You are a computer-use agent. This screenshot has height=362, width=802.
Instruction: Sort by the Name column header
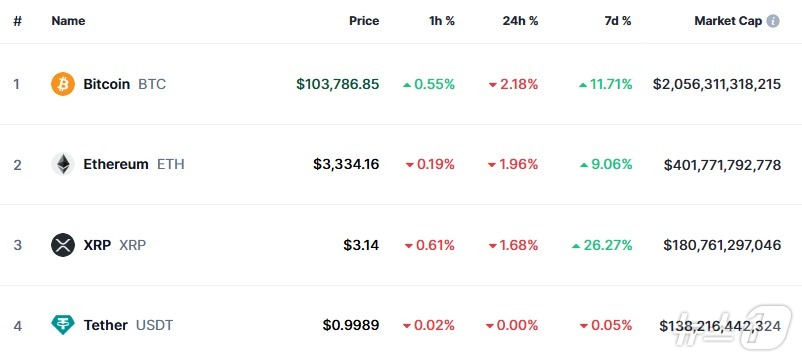pos(69,21)
